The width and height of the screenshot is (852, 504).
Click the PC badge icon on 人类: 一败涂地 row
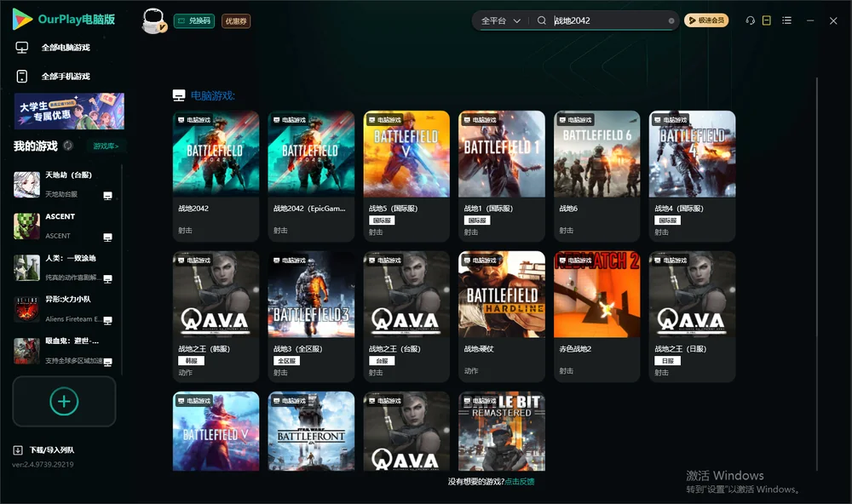pos(107,279)
